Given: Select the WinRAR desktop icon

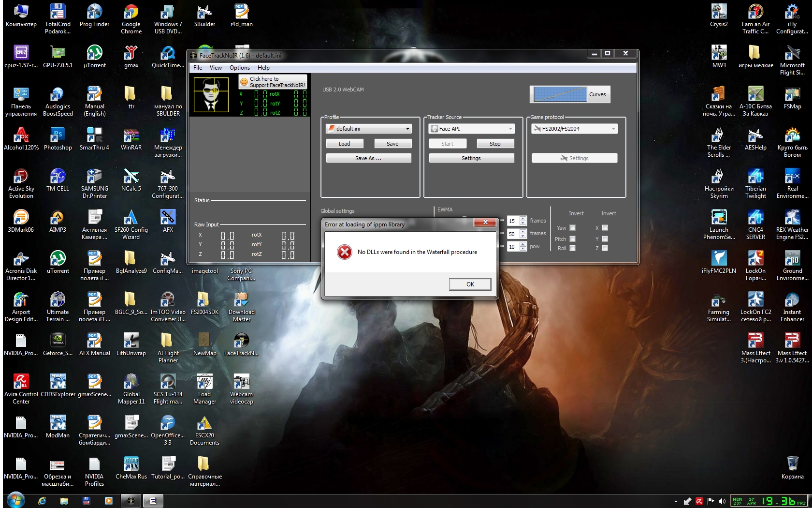Looking at the screenshot, I should click(131, 139).
